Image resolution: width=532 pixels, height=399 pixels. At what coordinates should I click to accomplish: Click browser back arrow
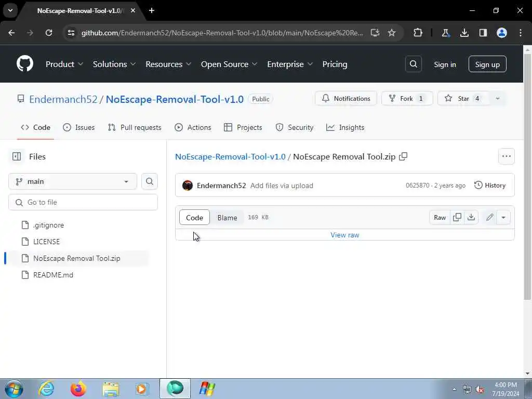tap(11, 33)
